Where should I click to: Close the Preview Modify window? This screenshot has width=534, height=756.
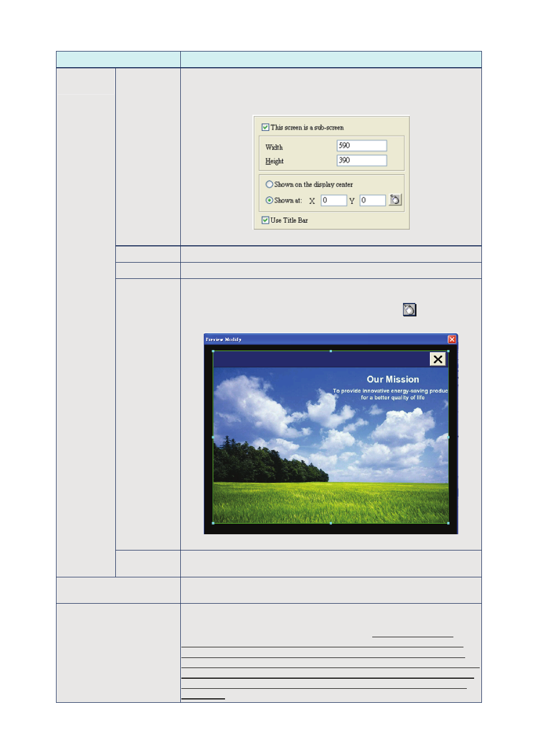pos(452,339)
